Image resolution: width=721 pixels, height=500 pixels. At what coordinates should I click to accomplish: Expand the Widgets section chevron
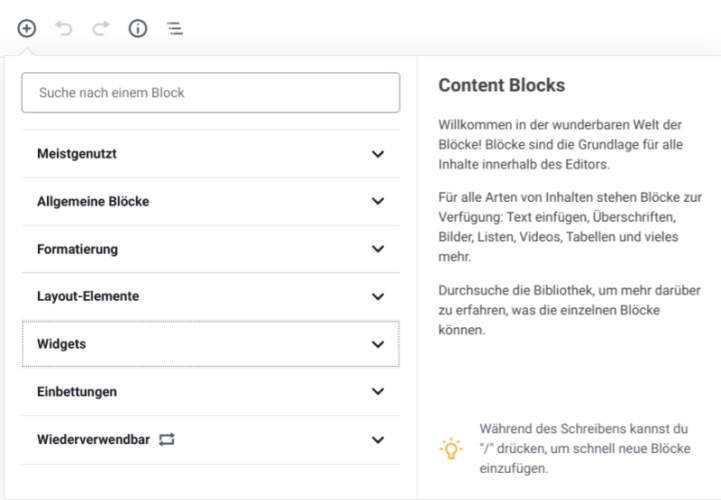[x=378, y=344]
